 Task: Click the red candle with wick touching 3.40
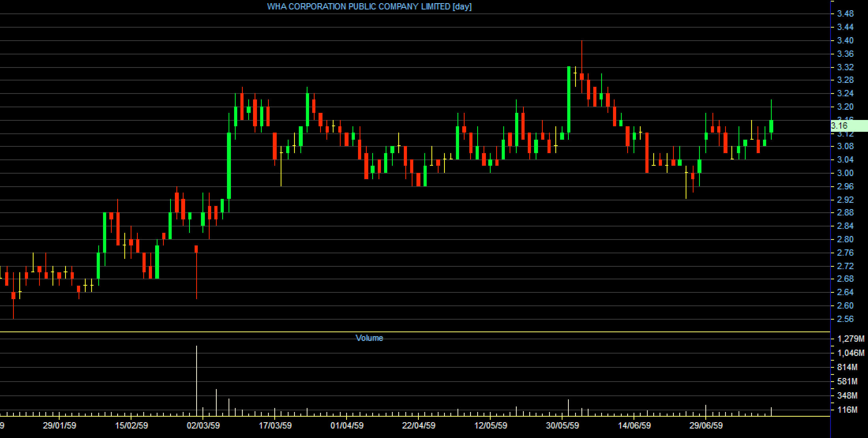[582, 76]
